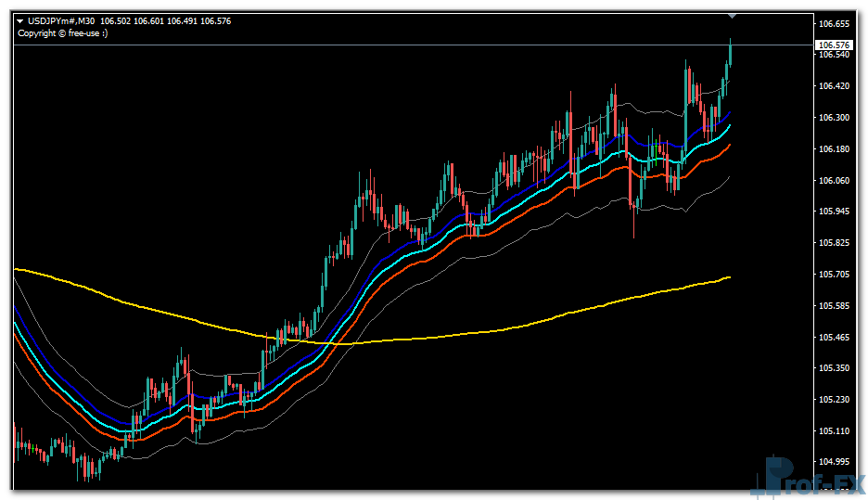The height and width of the screenshot is (500, 868).
Task: Click the highlighted 106.576 current price label
Action: click(x=834, y=45)
